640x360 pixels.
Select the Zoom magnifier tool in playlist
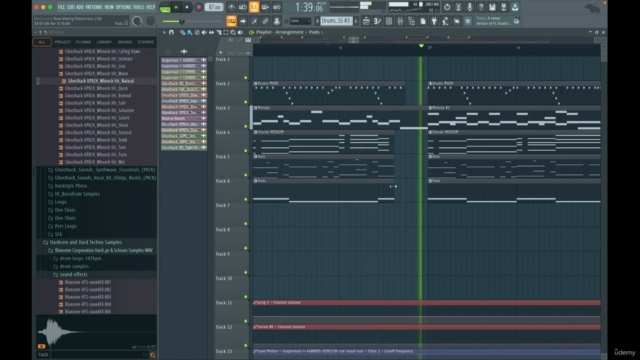[x=233, y=32]
